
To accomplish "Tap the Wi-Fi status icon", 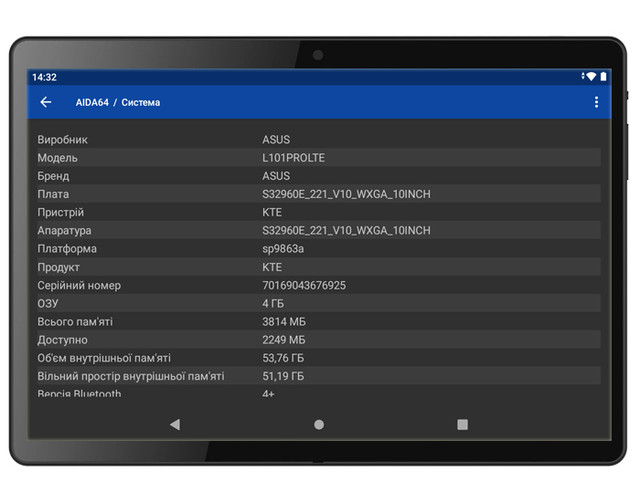I will (590, 77).
